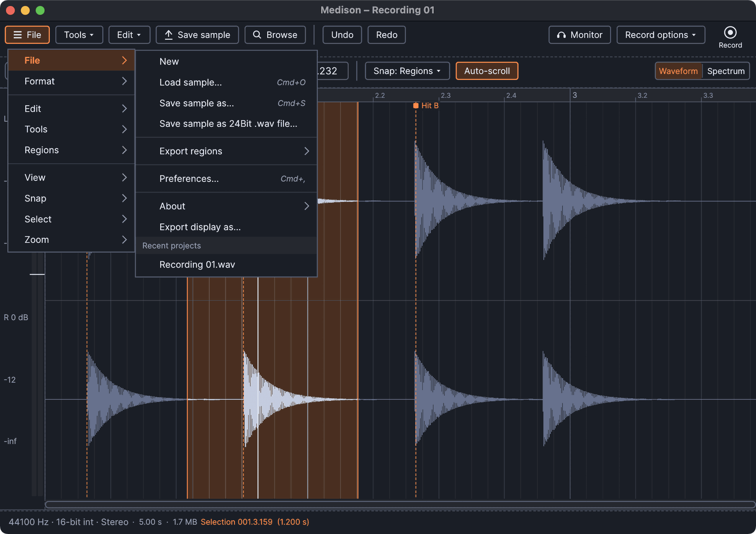Toggle the Auto-scroll option

(x=487, y=71)
